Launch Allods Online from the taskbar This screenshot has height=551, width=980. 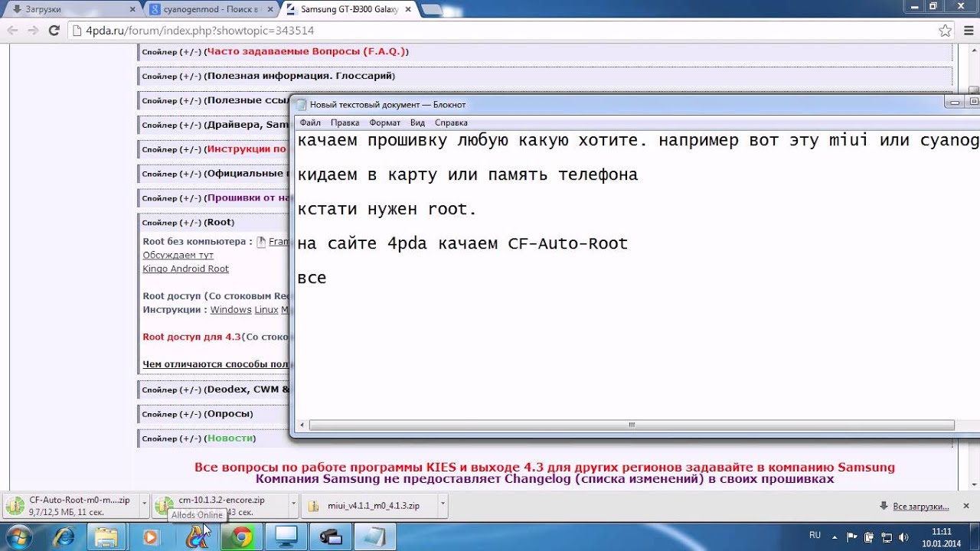(197, 537)
